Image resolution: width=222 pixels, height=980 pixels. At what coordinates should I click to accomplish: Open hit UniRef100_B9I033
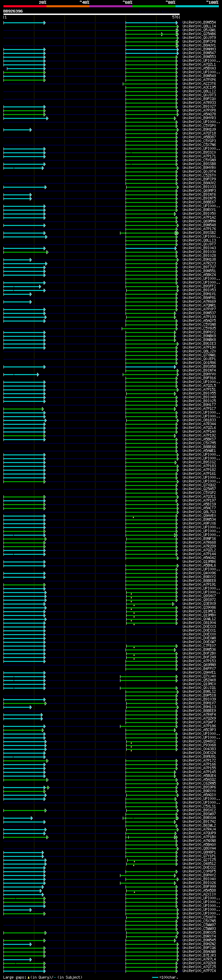coord(199,187)
